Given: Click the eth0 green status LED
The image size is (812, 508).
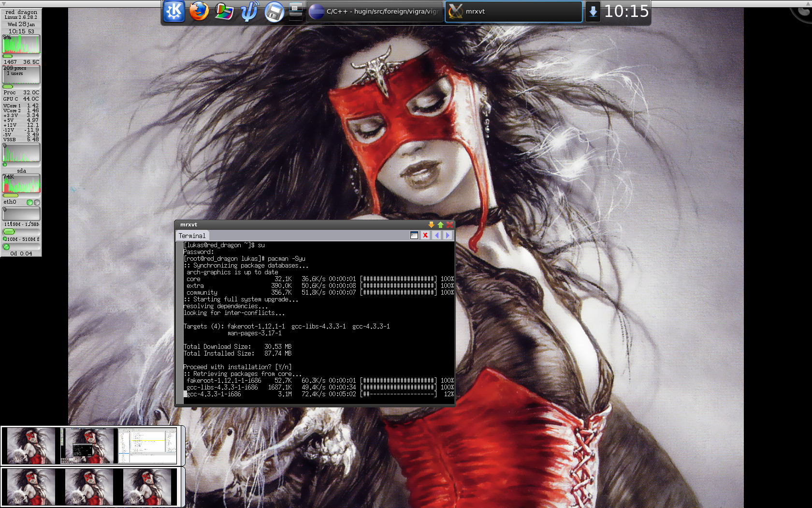Looking at the screenshot, I should pyautogui.click(x=29, y=202).
